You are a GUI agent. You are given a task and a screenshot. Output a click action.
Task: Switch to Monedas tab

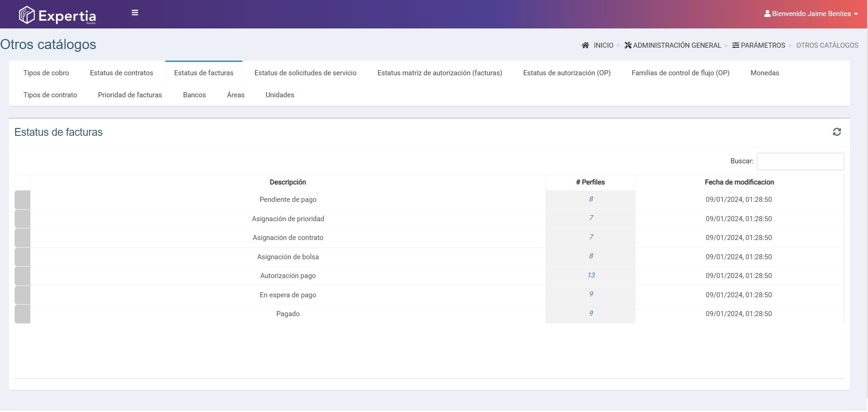765,73
